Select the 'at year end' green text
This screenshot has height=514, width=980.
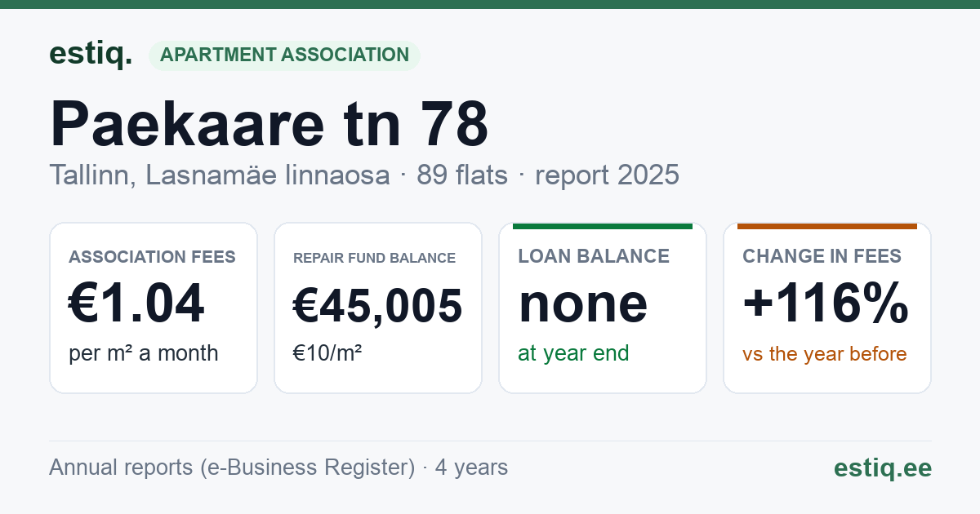click(x=573, y=353)
